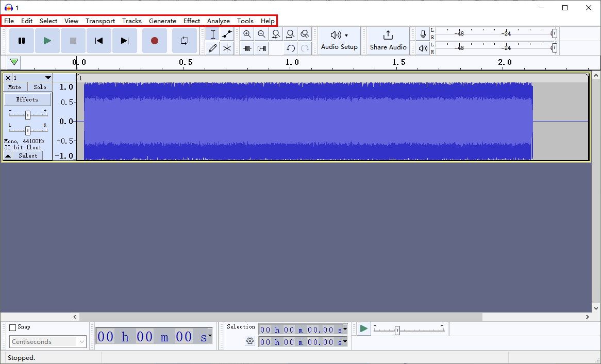The width and height of the screenshot is (601, 364).
Task: Open the Audio Setup dropdown
Action: point(339,41)
